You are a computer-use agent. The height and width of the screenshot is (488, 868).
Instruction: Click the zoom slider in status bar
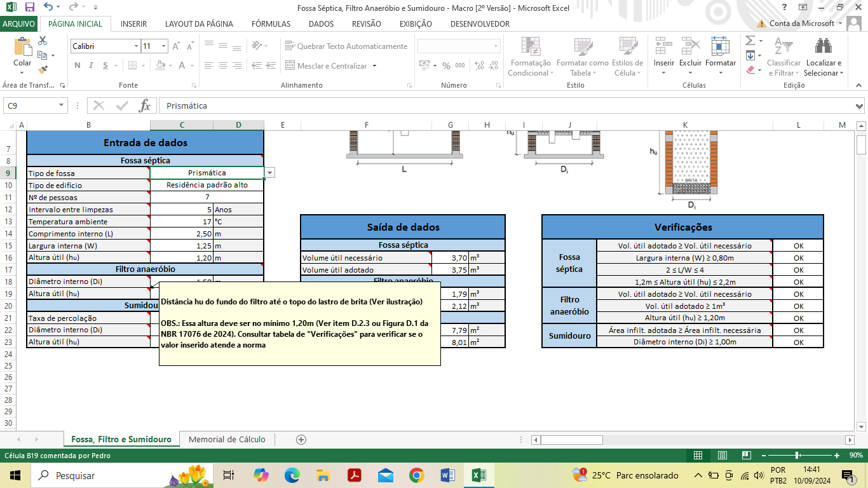pos(797,455)
